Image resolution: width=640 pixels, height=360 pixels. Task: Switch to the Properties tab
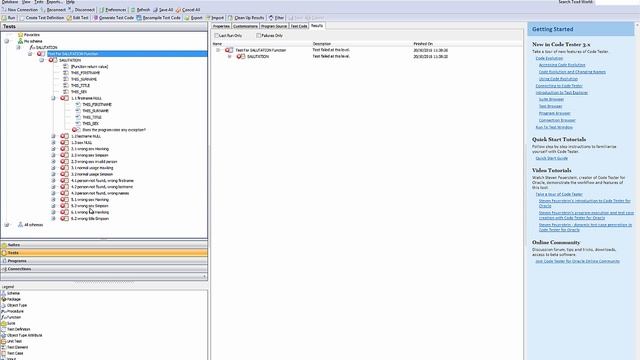(221, 26)
